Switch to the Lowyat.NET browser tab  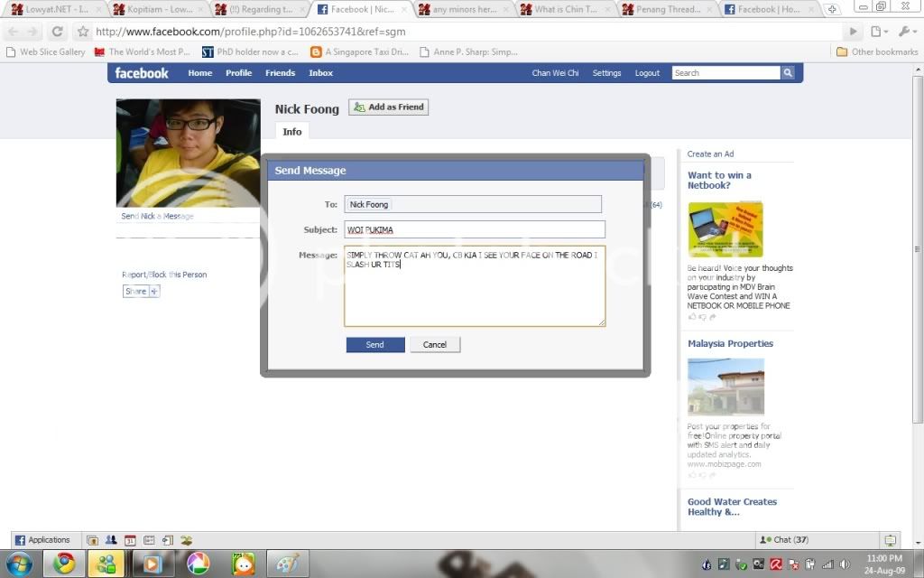coord(54,9)
